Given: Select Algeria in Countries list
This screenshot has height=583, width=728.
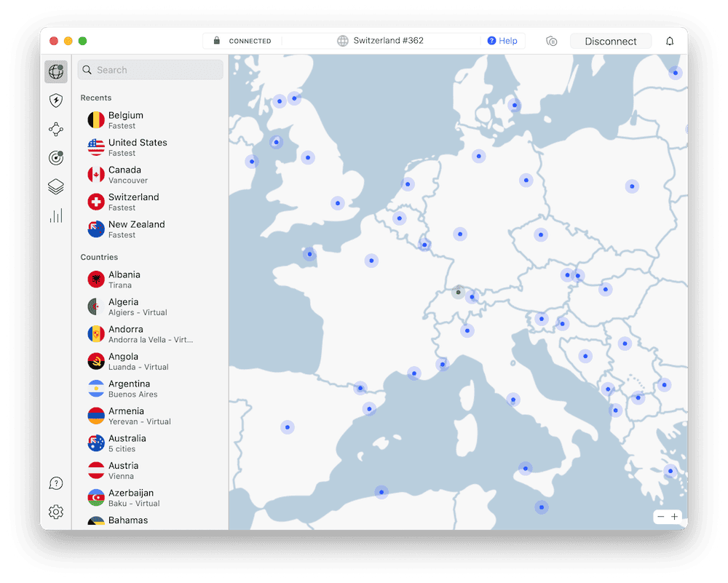Looking at the screenshot, I should [x=151, y=307].
